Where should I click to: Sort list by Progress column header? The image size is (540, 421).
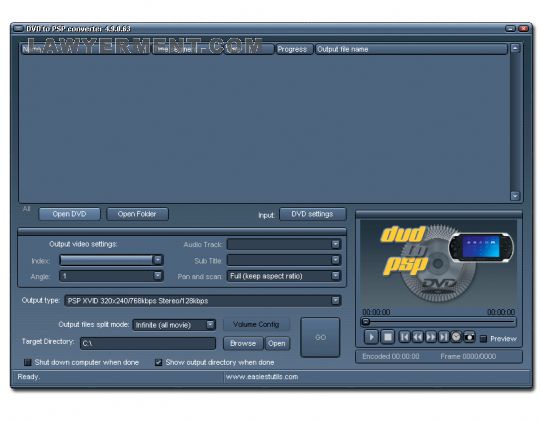(294, 49)
